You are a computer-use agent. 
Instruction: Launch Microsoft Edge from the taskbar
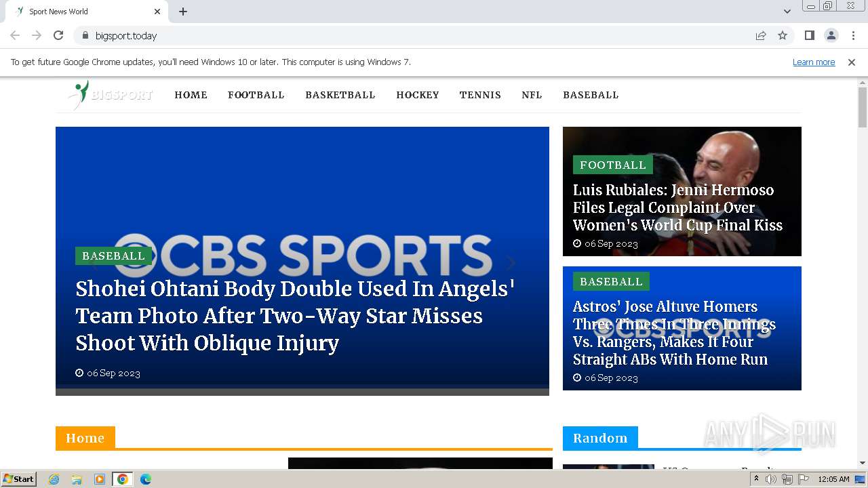click(x=146, y=479)
